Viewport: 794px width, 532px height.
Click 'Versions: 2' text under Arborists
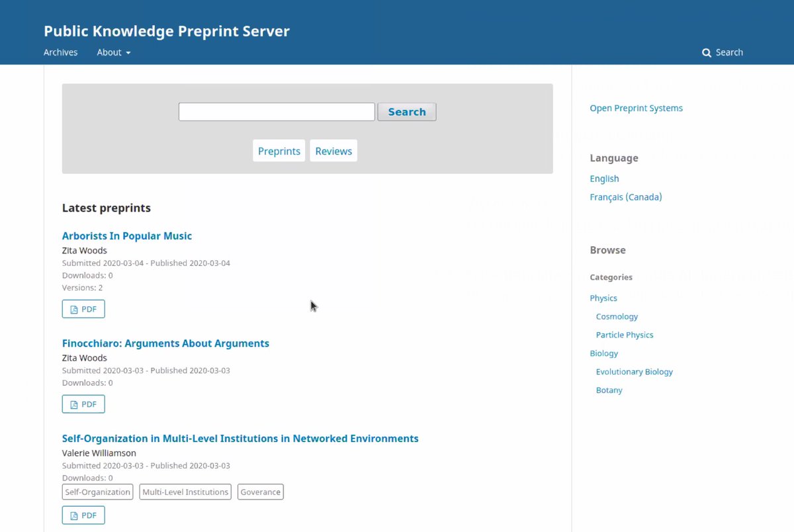pos(82,288)
